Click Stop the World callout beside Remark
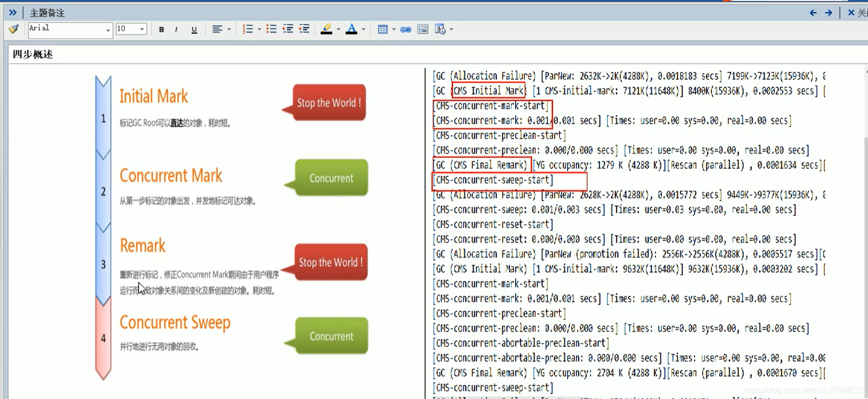Viewport: 868px width, 399px height. pyautogui.click(x=331, y=262)
